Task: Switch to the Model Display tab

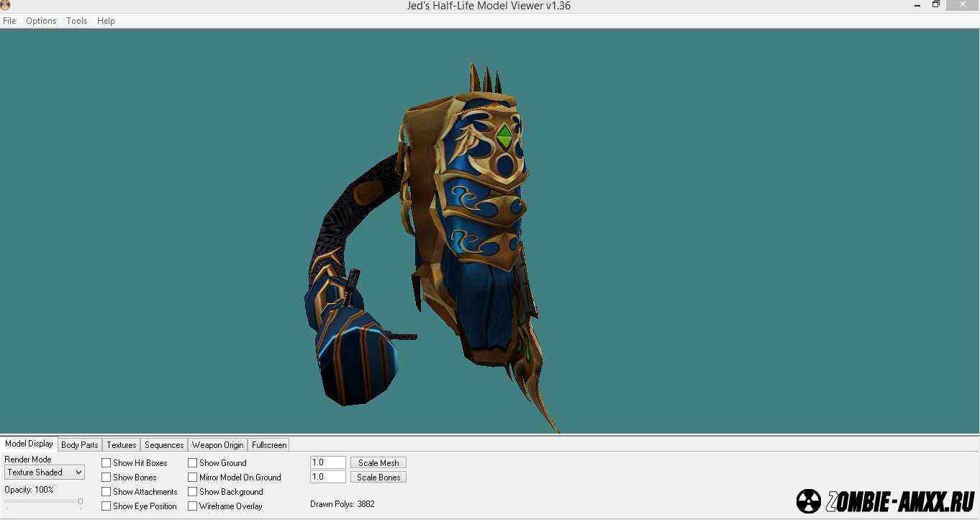Action: point(29,444)
